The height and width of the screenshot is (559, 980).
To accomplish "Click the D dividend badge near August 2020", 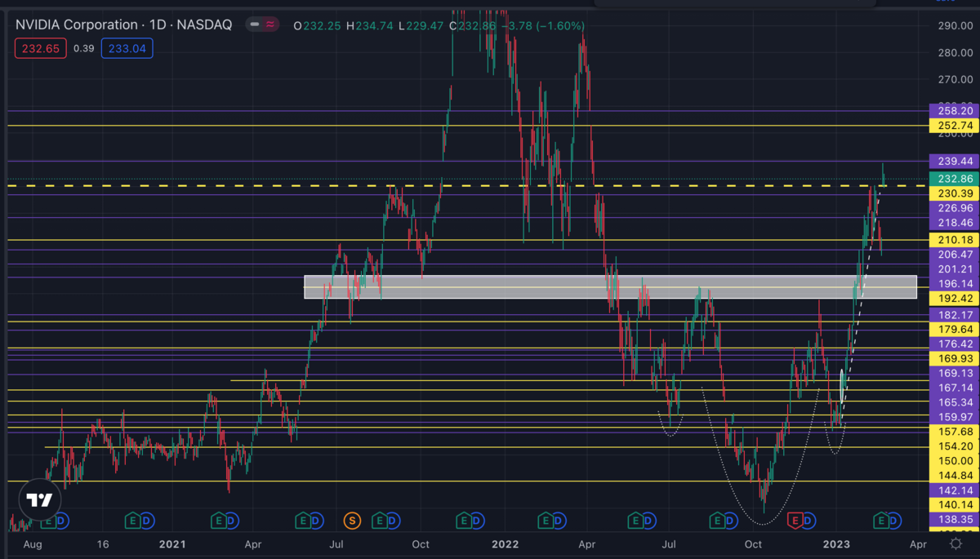I will coord(63,520).
